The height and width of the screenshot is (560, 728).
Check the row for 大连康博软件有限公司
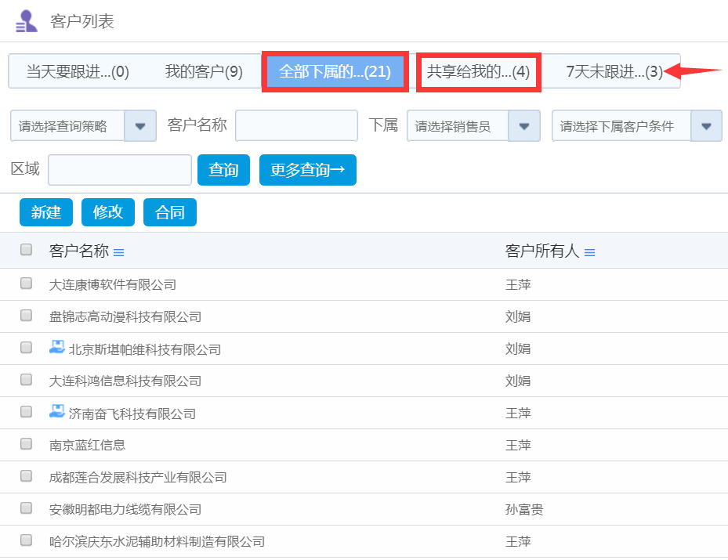click(26, 284)
